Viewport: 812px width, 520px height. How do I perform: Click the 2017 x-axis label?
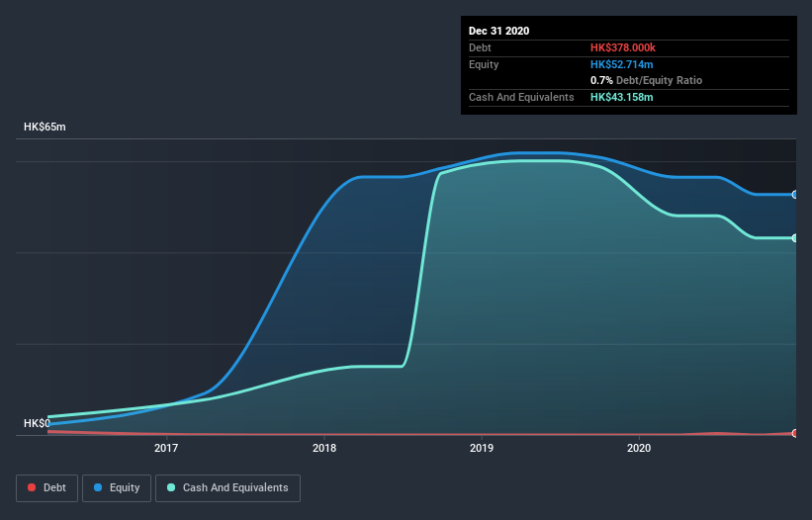click(x=166, y=448)
